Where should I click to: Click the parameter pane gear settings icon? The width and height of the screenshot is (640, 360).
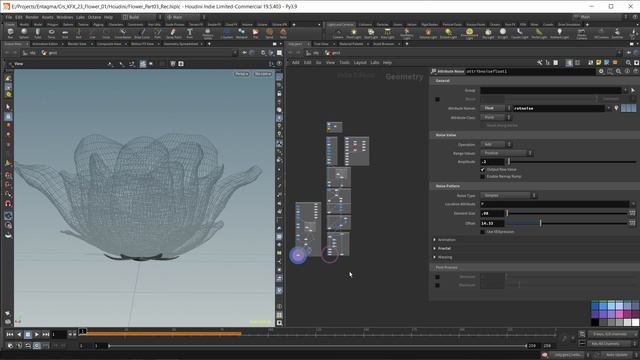click(x=601, y=71)
